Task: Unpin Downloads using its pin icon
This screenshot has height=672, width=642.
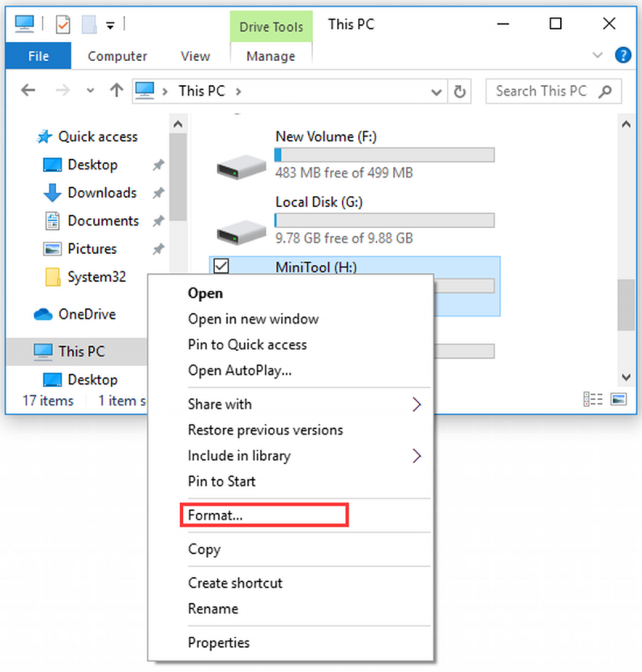Action: point(158,193)
